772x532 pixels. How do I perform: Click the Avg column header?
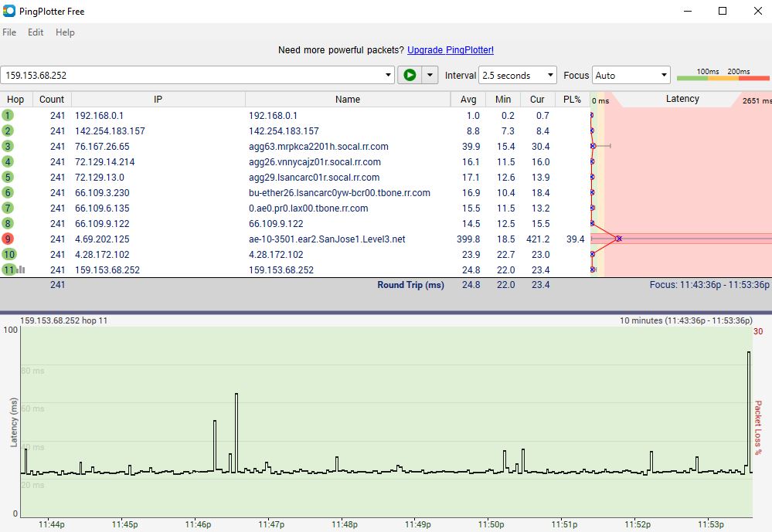click(468, 99)
